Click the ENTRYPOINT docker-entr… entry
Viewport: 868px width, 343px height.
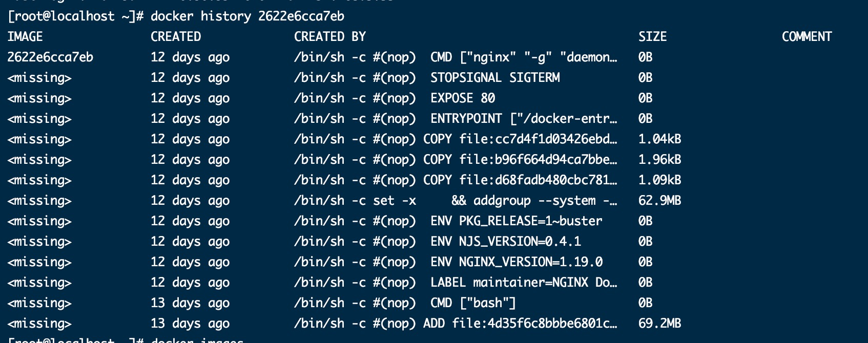point(524,119)
